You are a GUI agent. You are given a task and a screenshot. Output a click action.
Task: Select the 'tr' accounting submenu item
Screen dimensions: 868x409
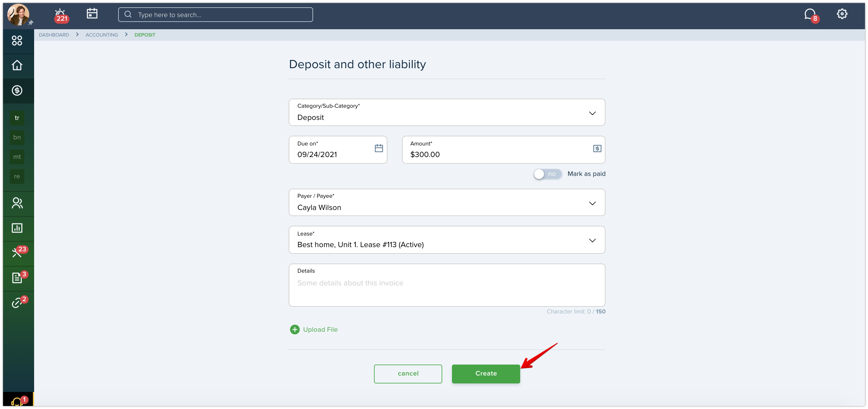(17, 118)
